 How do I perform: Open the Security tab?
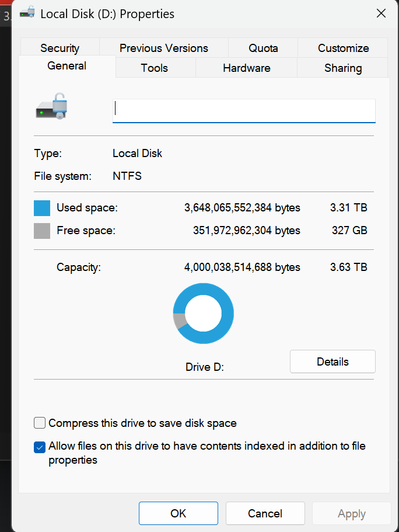point(60,48)
